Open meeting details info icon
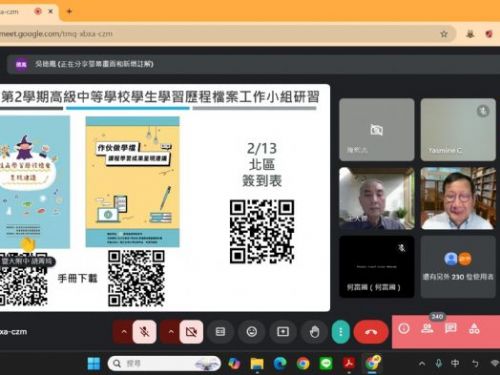This screenshot has width=500, height=375. [x=404, y=329]
